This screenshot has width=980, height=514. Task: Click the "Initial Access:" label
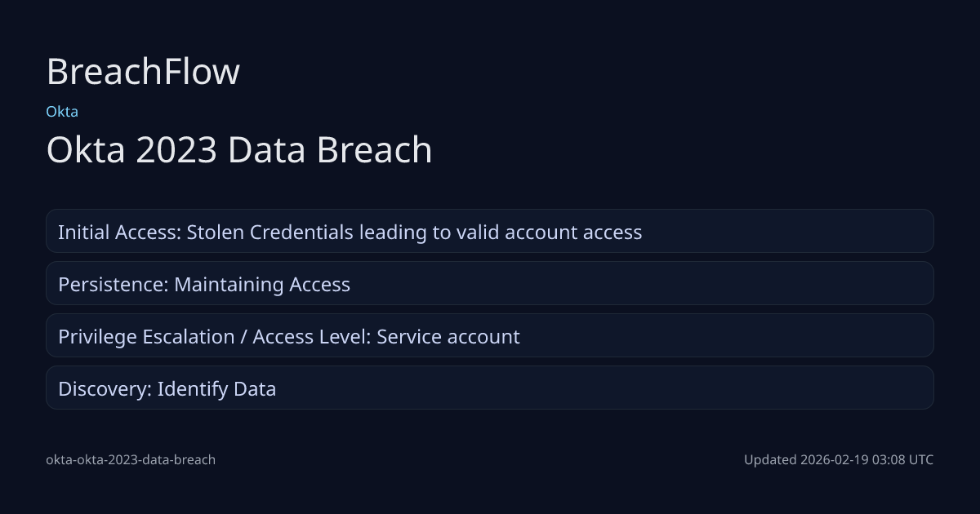click(x=119, y=233)
